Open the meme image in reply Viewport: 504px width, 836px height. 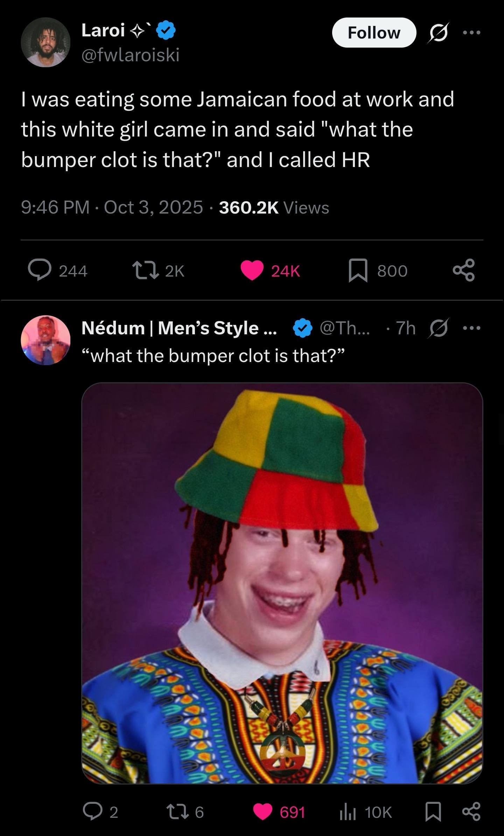pyautogui.click(x=282, y=583)
